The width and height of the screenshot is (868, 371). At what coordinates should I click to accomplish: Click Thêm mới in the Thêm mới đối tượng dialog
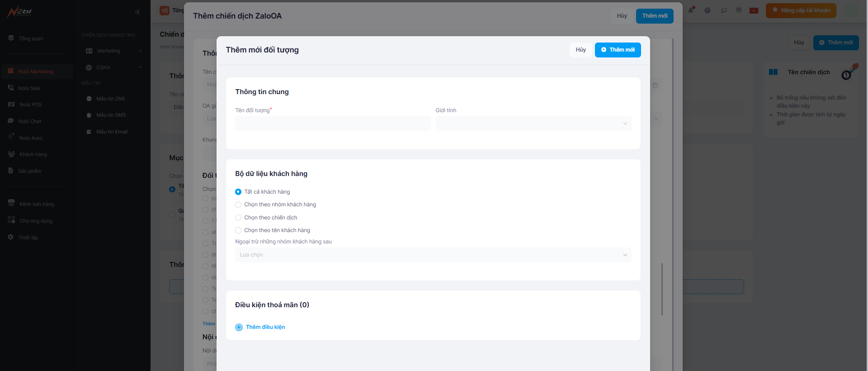618,50
